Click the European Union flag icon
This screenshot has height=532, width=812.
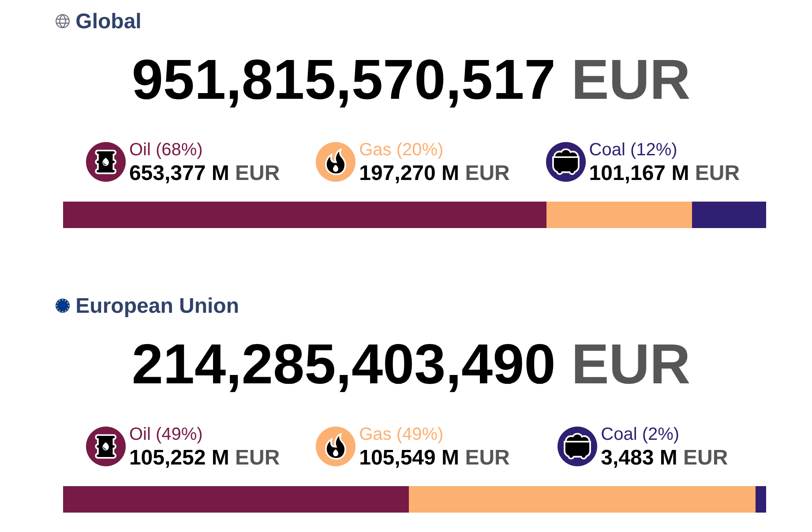coord(63,306)
